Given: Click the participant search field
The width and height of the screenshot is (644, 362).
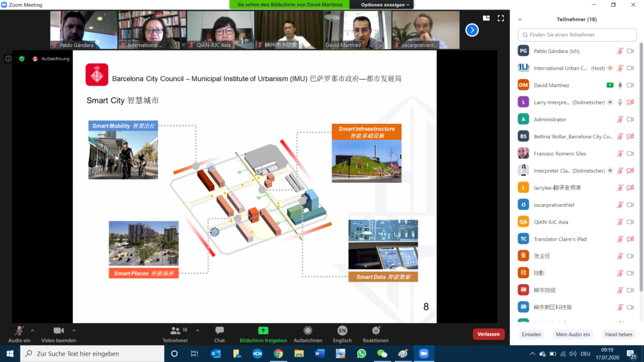Looking at the screenshot, I should [576, 35].
